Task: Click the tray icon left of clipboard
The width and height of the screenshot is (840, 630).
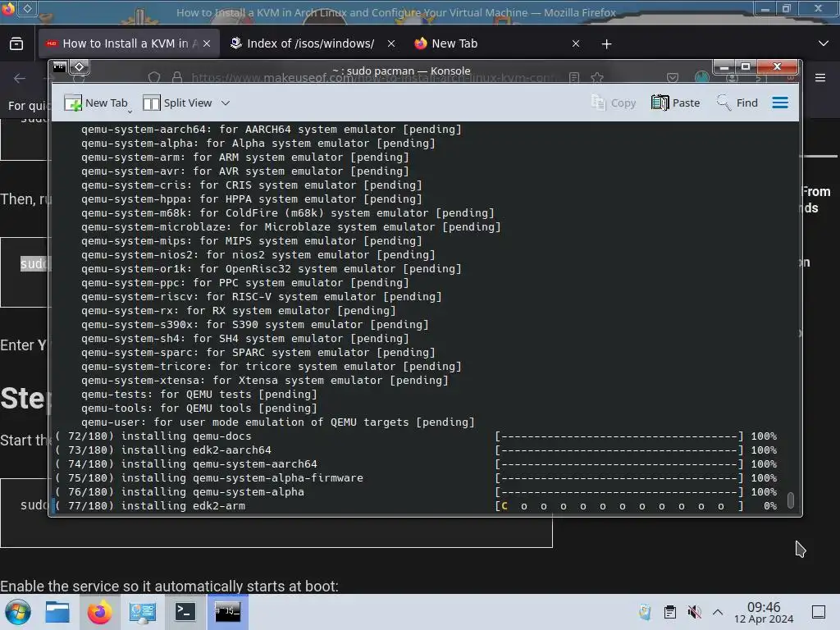Action: pos(645,612)
